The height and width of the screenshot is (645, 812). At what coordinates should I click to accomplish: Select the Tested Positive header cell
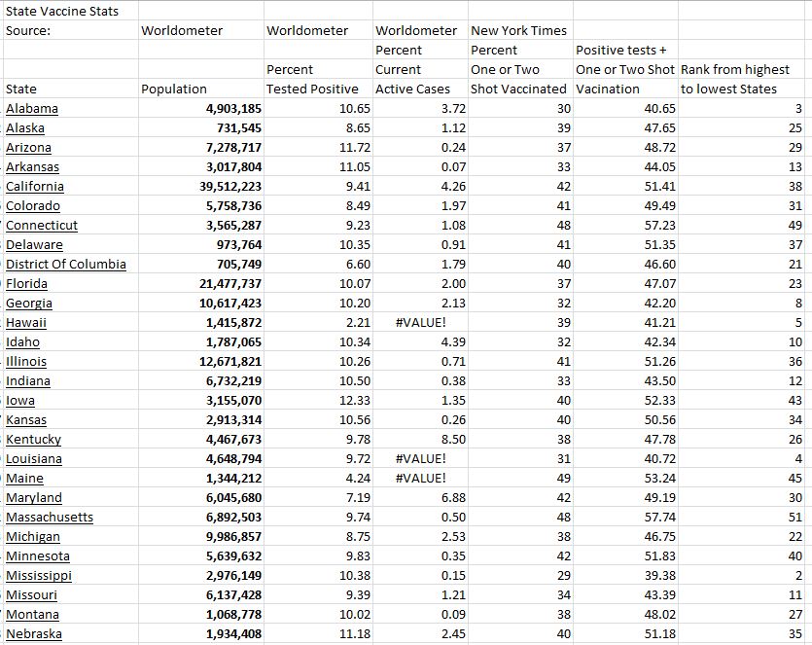click(312, 90)
